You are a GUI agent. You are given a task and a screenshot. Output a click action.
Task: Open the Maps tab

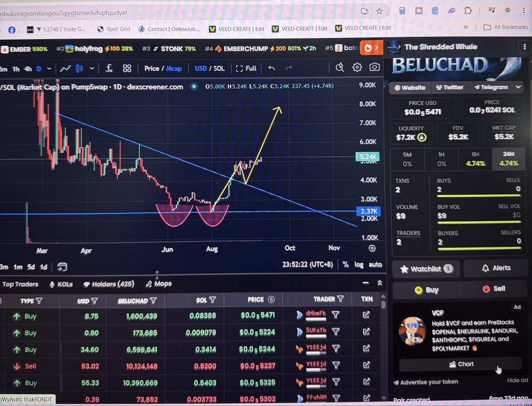point(159,284)
